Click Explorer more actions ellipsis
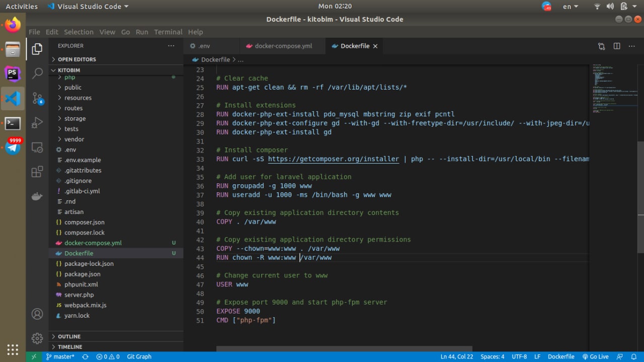Screen dimensions: 644x362 [171, 46]
